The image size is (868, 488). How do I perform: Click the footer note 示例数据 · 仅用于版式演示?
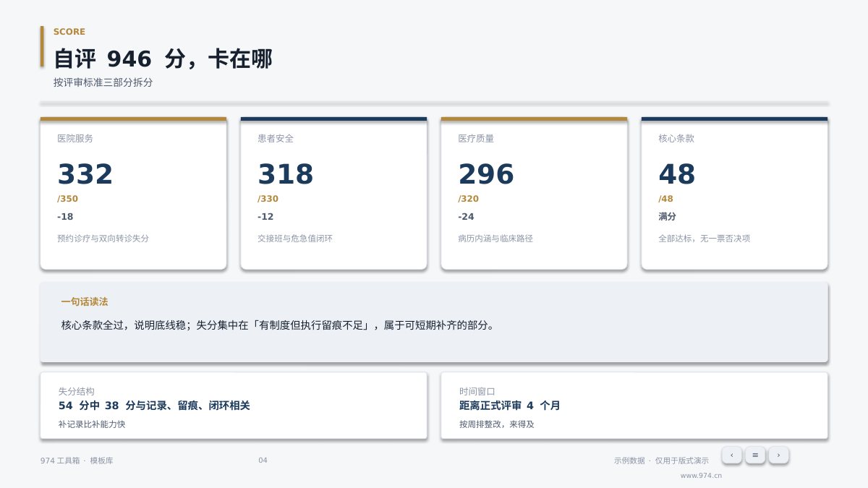(x=661, y=461)
